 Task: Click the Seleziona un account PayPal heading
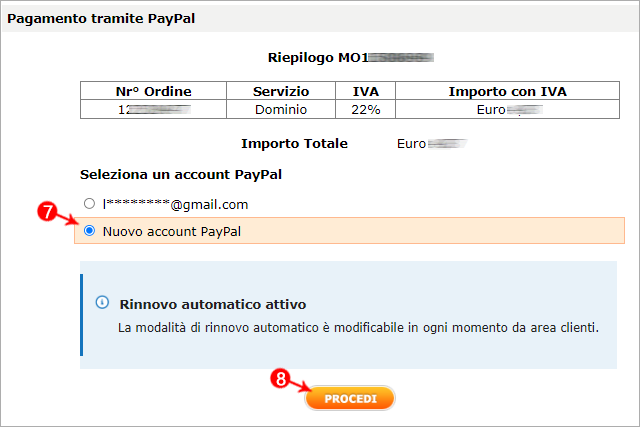point(181,175)
